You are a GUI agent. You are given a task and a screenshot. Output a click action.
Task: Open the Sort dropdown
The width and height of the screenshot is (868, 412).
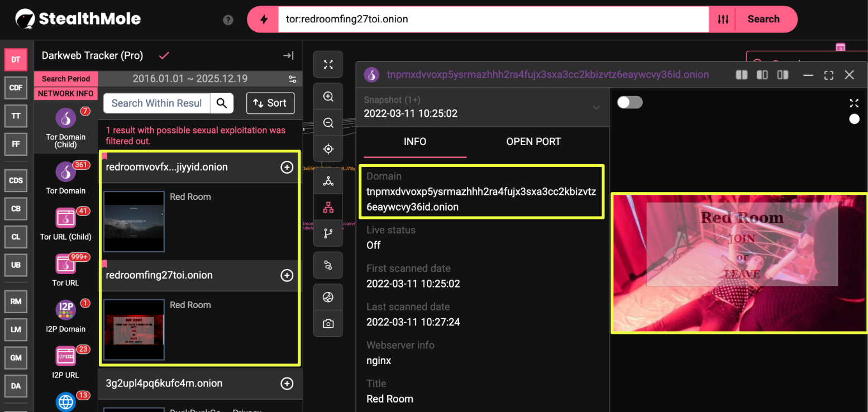pos(270,103)
